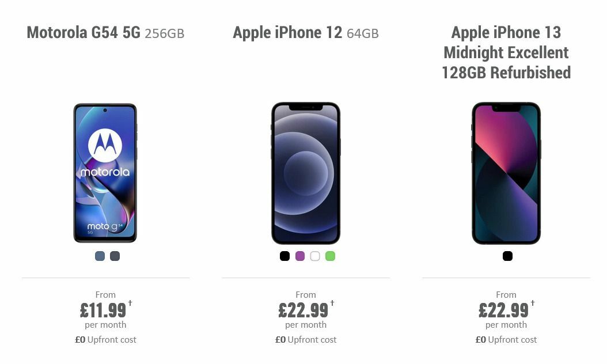607x364 pixels.
Task: Click the £22.99 price under iPhone 12
Action: coord(303,310)
